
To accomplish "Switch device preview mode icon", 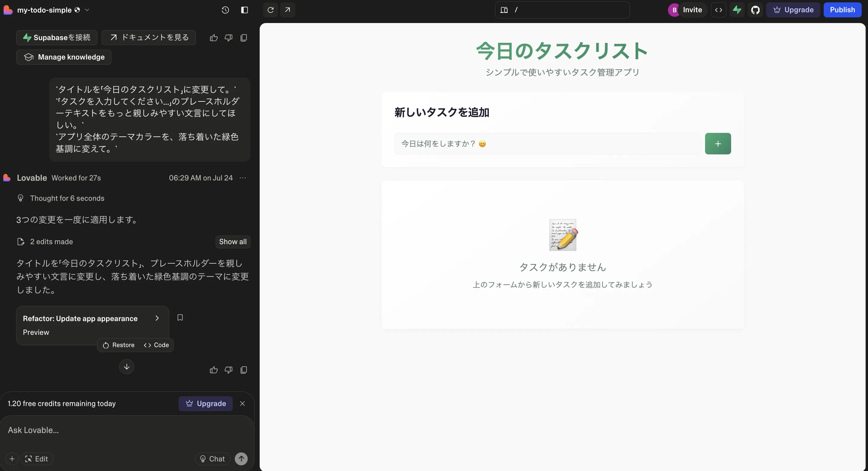I will click(x=504, y=10).
